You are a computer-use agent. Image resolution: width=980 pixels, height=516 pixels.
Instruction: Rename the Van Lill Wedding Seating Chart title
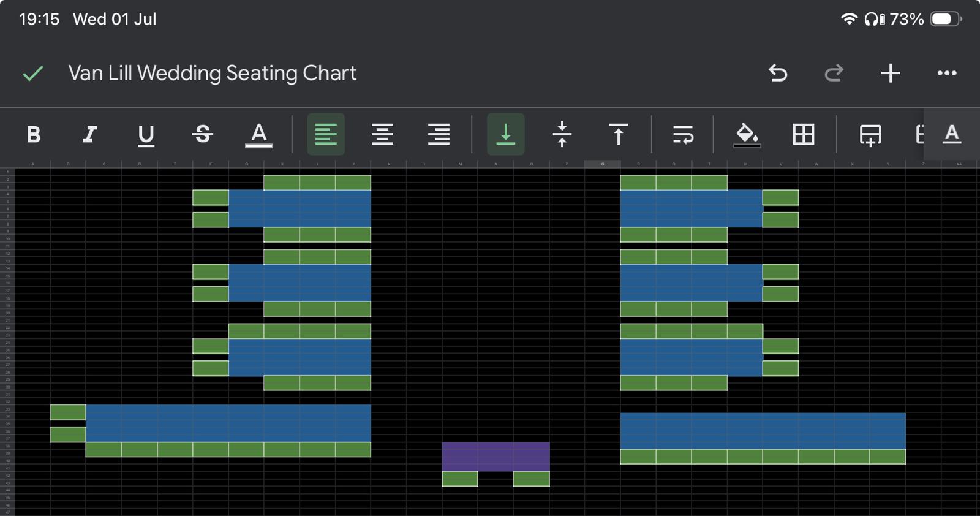click(x=212, y=74)
